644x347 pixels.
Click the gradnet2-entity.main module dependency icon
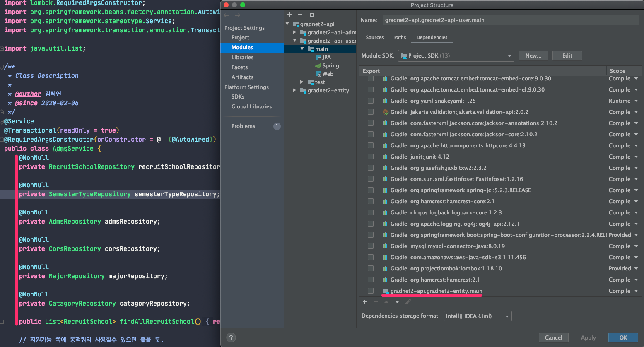point(386,291)
